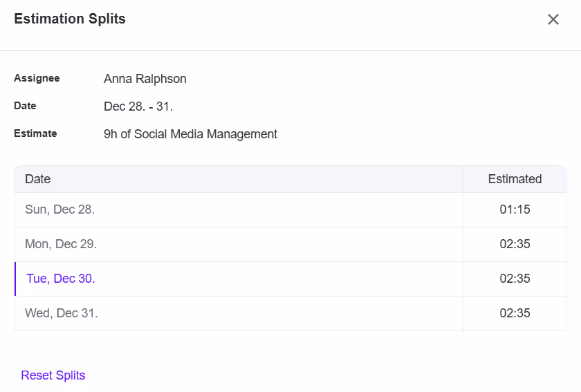581x392 pixels.
Task: Edit the 02:35 estimate for Tue, Dec 30
Action: tap(515, 279)
